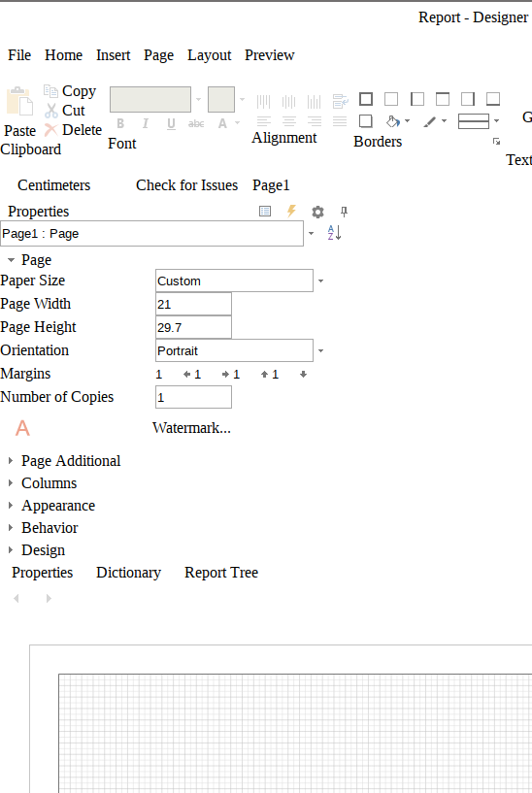Pin the Properties panel

pos(344,212)
